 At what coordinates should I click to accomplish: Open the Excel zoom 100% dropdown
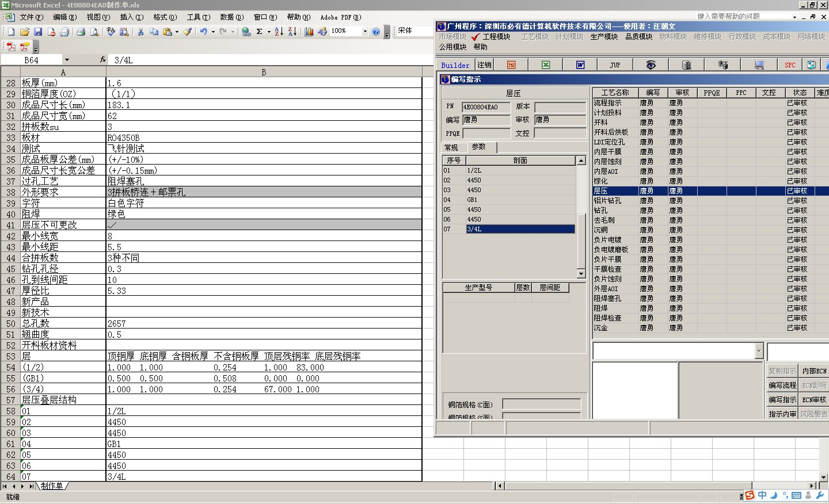click(365, 32)
